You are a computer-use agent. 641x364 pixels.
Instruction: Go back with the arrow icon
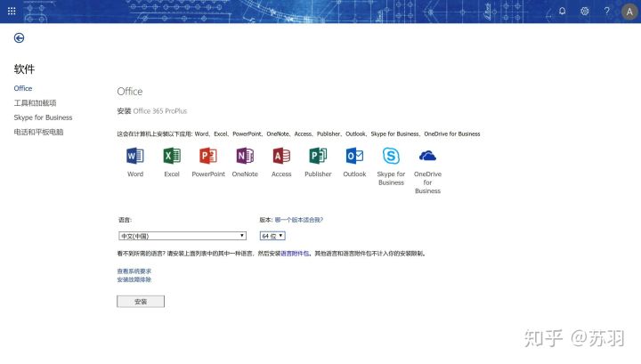(x=19, y=38)
